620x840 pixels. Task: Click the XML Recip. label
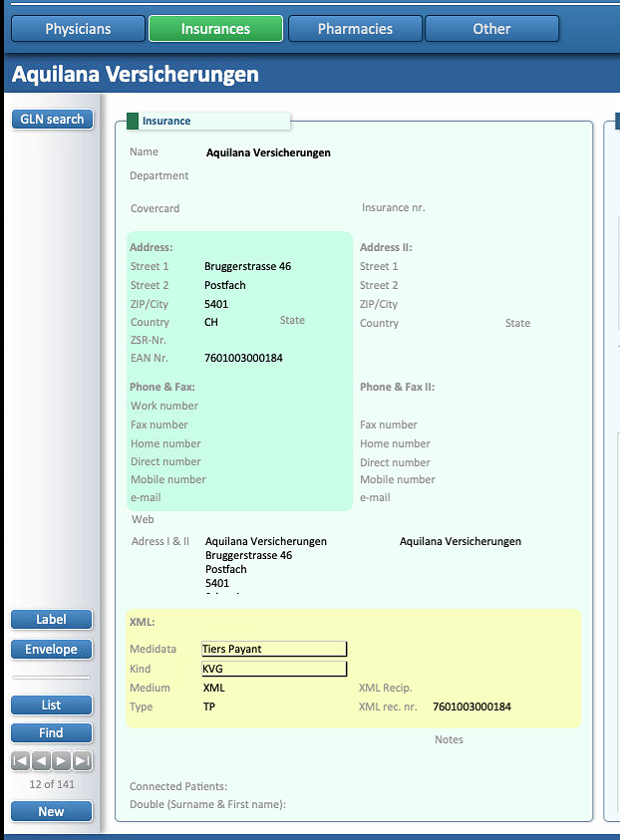tap(386, 688)
